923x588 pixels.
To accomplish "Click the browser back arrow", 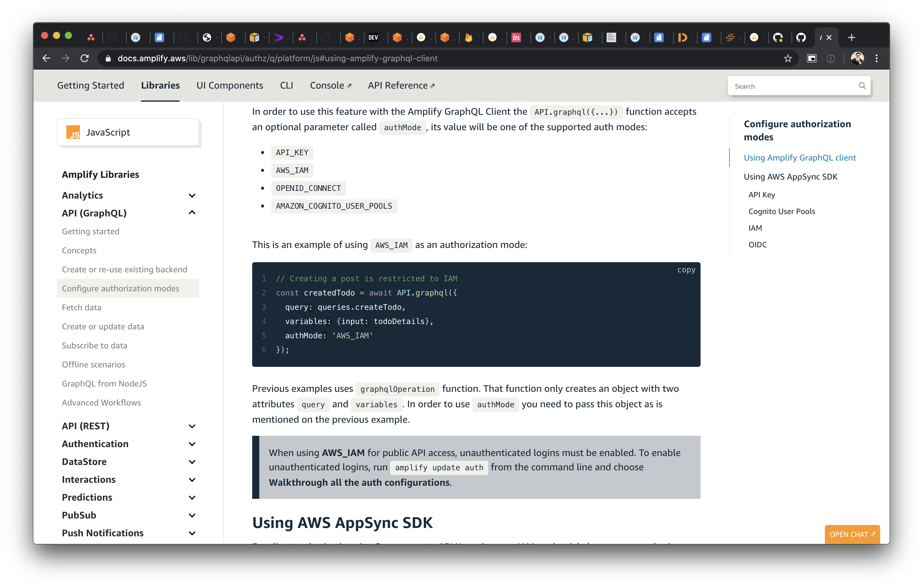I will pos(46,58).
